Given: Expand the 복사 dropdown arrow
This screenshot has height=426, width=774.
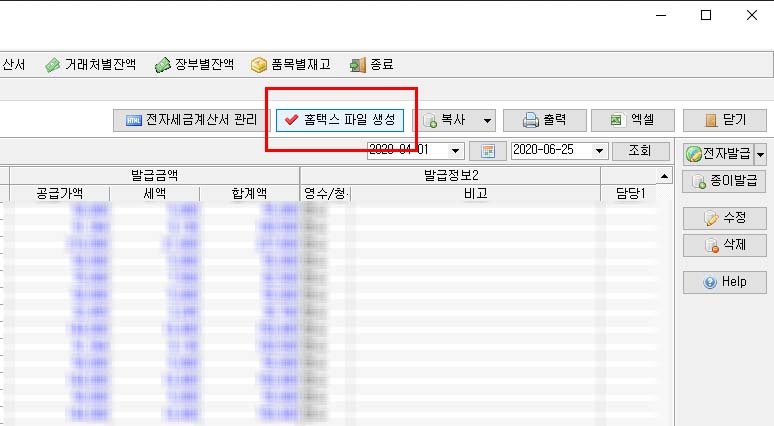Looking at the screenshot, I should click(487, 120).
